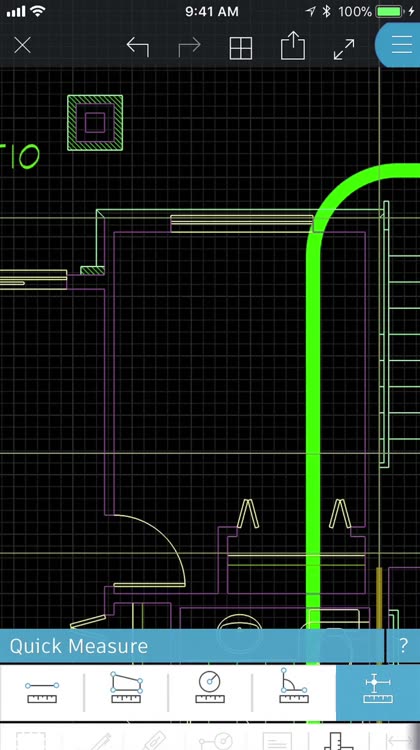
Task: Tap the thick green curved polyline
Action: coord(313,383)
